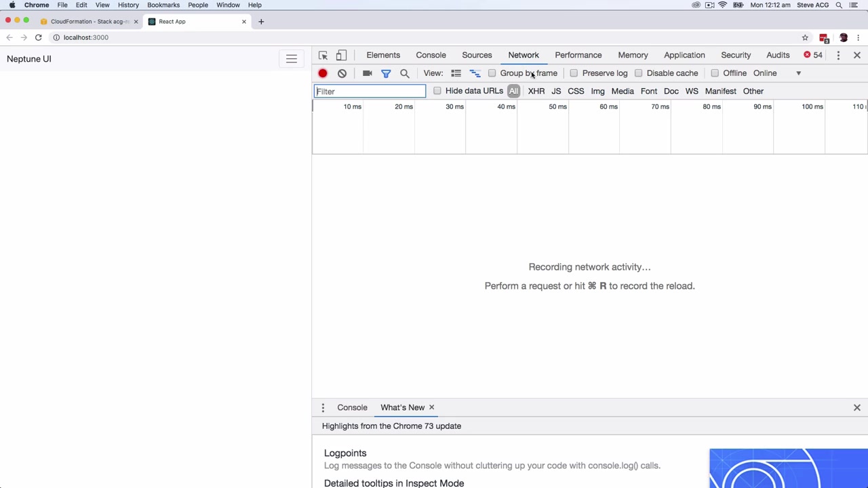Screen dimensions: 868x488
Task: Click the capture screenshots camera icon
Action: pyautogui.click(x=367, y=73)
